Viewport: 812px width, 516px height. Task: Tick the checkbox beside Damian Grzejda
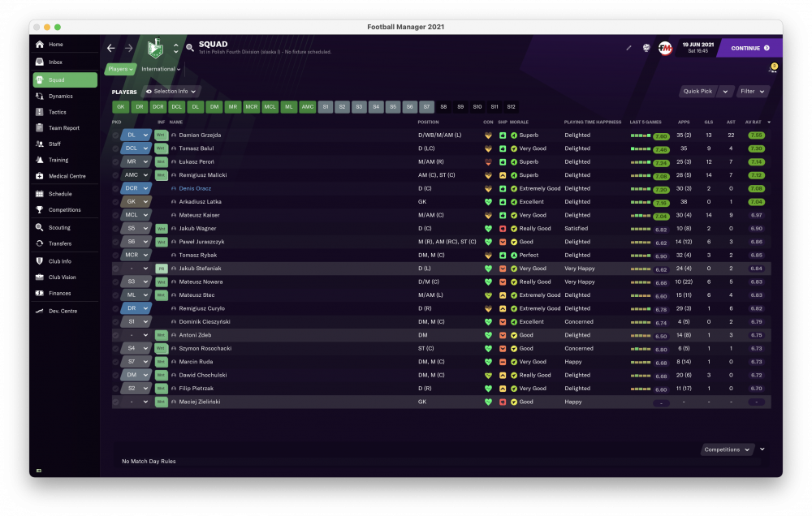tap(115, 135)
